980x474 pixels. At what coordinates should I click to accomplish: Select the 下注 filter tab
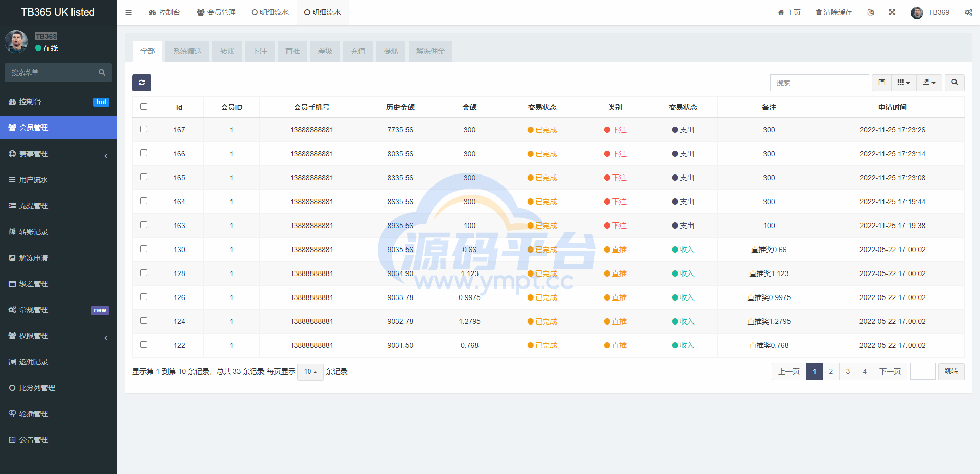260,51
